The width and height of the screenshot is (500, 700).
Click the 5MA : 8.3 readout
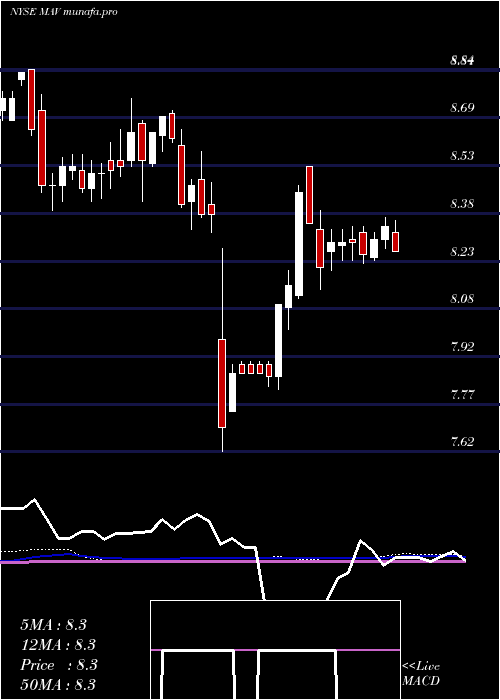(54, 625)
